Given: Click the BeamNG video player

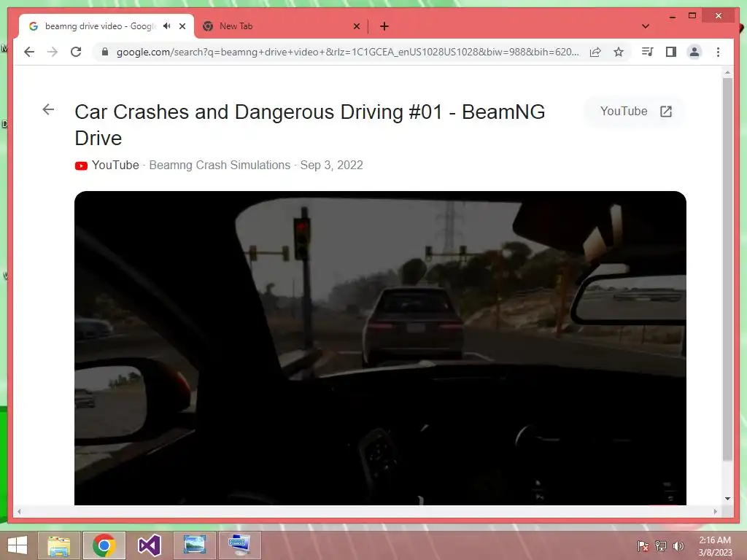Looking at the screenshot, I should tap(380, 348).
